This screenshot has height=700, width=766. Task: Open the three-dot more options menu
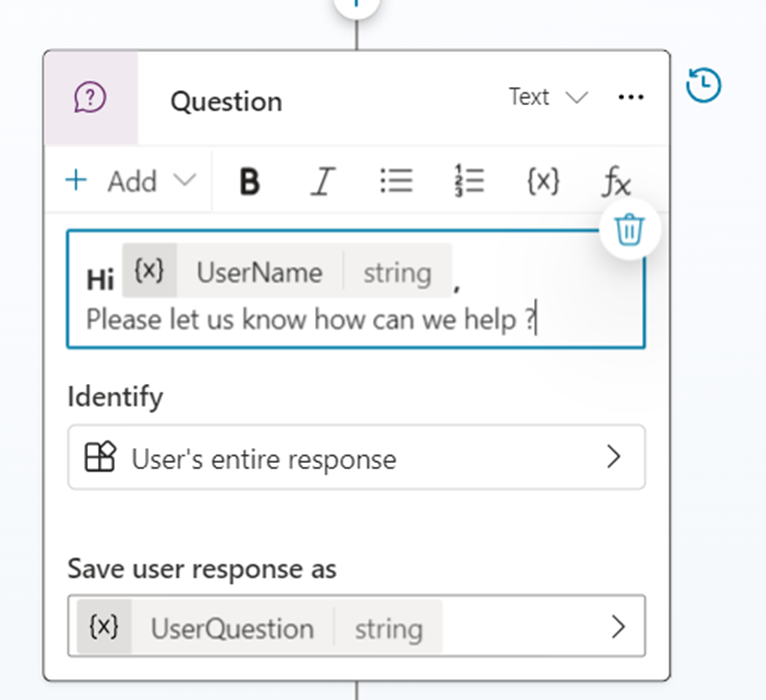(x=631, y=98)
